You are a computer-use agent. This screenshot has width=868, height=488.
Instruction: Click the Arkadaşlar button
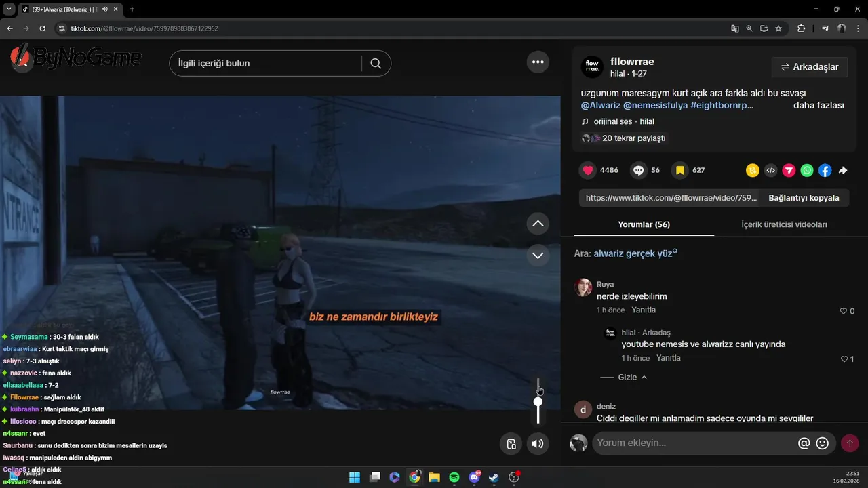[x=810, y=67]
